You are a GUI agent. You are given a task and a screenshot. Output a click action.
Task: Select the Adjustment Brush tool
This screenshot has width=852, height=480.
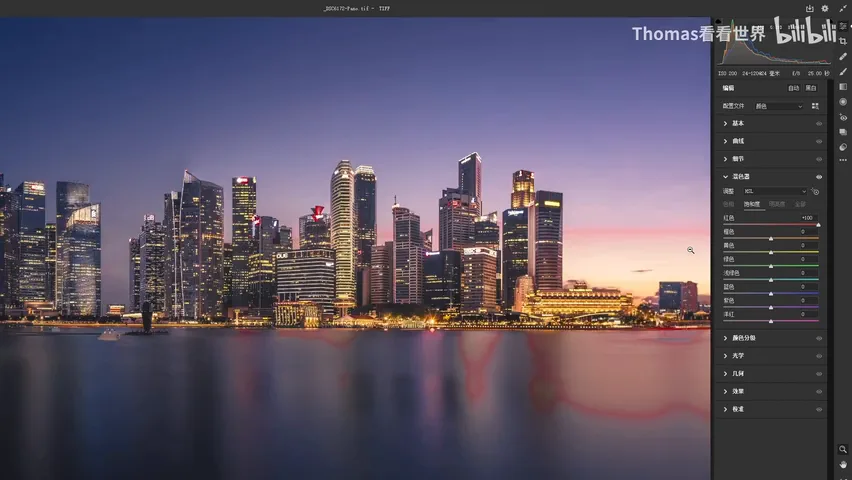tap(843, 72)
